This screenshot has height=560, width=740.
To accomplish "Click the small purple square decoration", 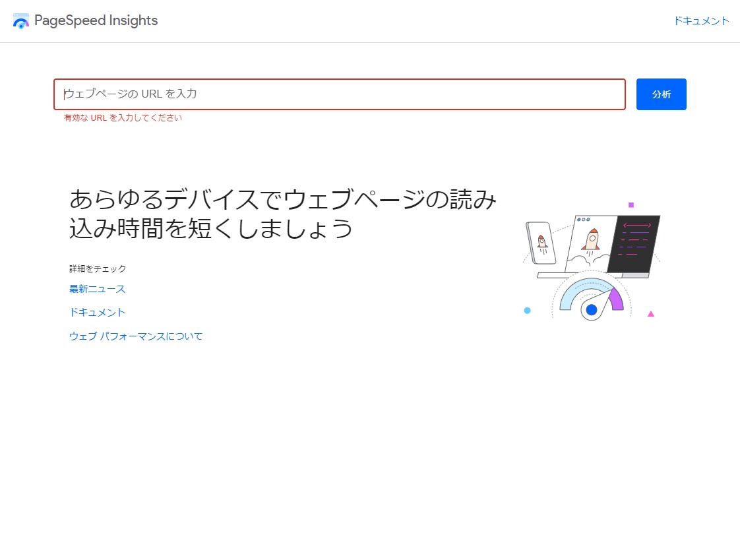I will click(x=631, y=205).
